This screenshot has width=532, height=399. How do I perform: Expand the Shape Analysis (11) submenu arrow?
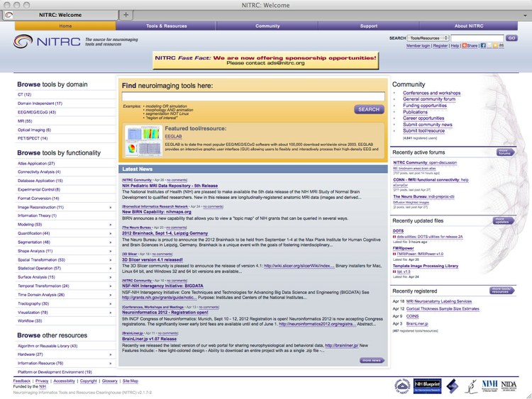(110, 251)
